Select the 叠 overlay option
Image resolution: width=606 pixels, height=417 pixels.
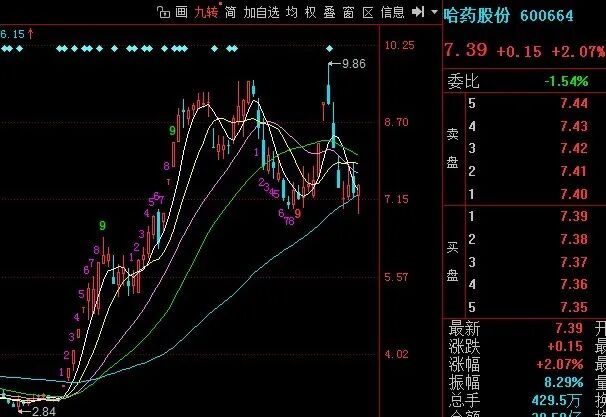coord(329,12)
